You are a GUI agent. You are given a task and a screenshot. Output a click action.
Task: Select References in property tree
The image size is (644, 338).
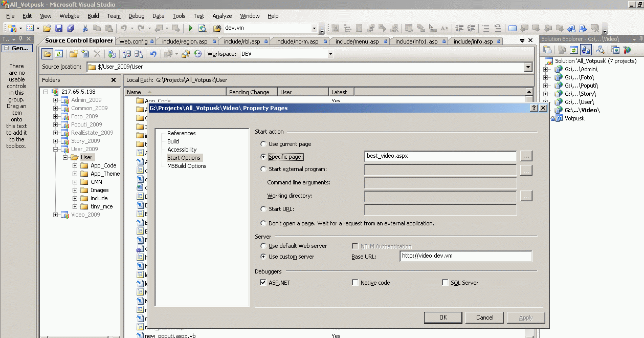pos(181,133)
